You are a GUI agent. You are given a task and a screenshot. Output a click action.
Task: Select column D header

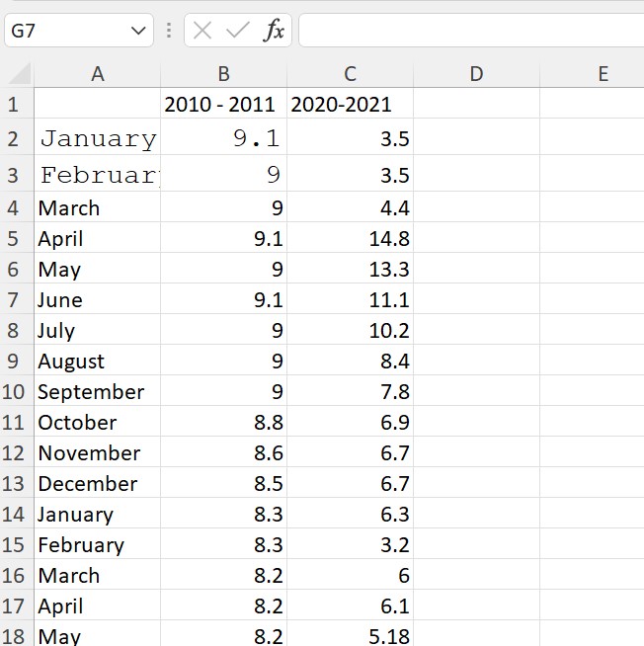tap(477, 74)
